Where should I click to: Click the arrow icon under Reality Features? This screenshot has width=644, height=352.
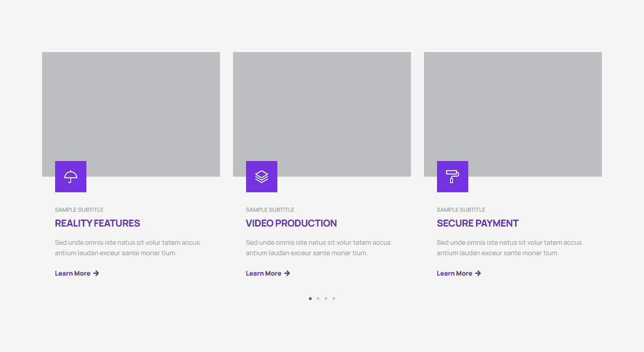coord(96,273)
